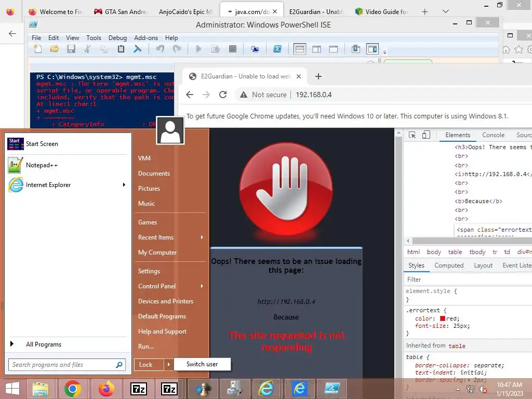Show hidden tray icons arrow
This screenshot has height=399, width=532.
[x=458, y=389]
